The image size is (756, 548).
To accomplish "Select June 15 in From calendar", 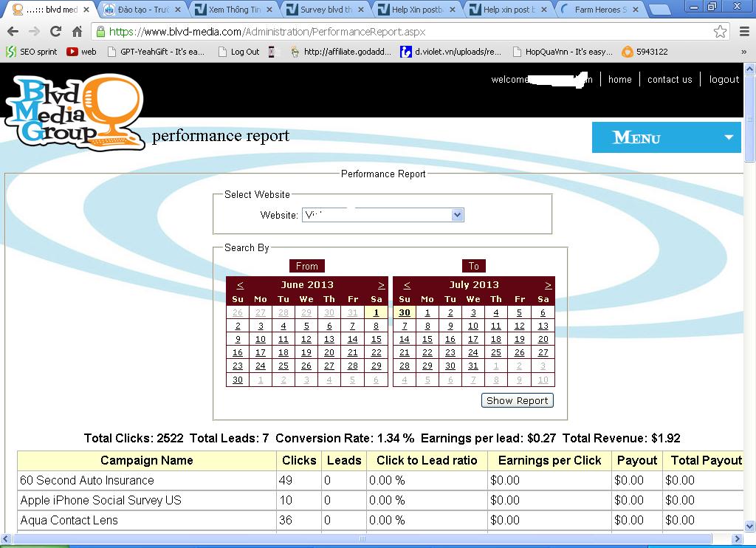I will click(x=376, y=339).
